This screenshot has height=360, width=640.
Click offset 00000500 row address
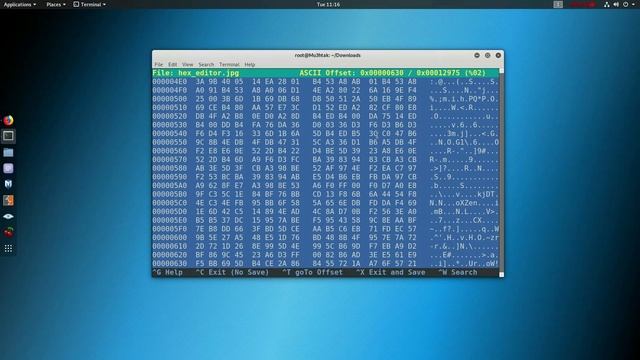click(x=170, y=99)
